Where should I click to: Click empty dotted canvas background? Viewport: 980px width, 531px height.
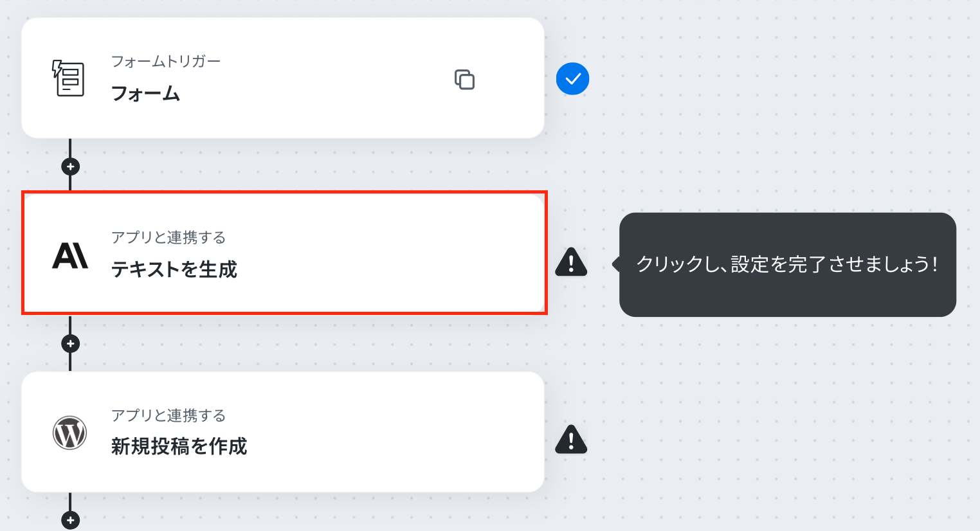click(x=772, y=116)
